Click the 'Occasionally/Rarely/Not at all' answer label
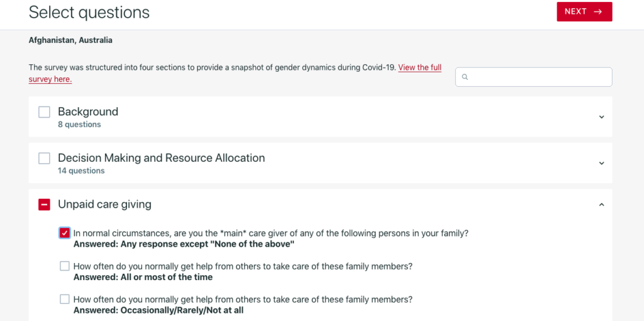Image resolution: width=644 pixels, height=321 pixels. [x=158, y=310]
